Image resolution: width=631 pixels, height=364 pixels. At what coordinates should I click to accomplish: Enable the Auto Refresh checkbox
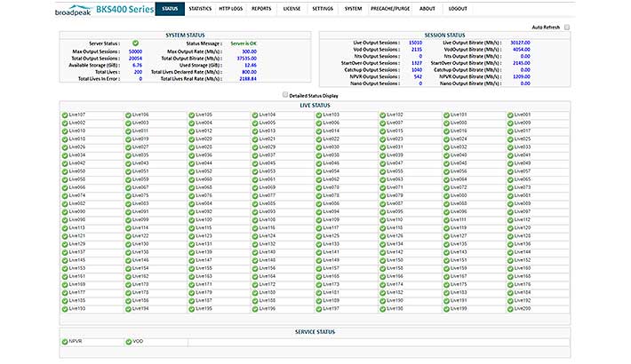click(x=566, y=28)
